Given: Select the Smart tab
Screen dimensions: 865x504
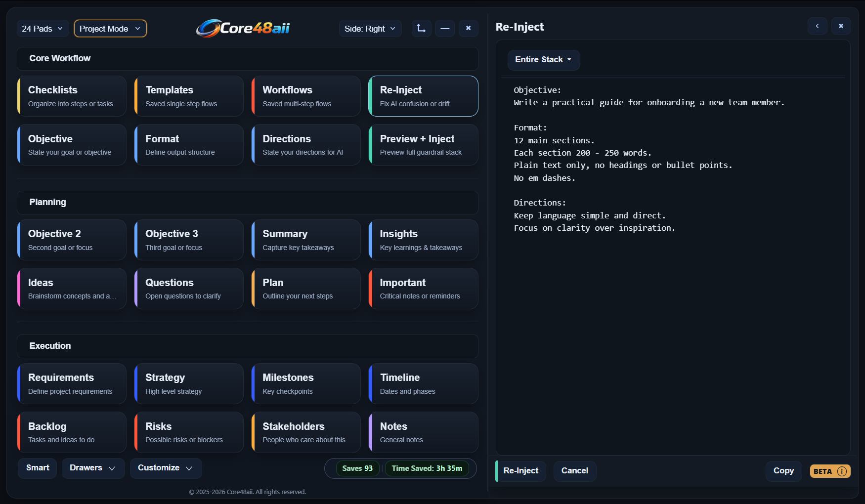Looking at the screenshot, I should coord(37,468).
